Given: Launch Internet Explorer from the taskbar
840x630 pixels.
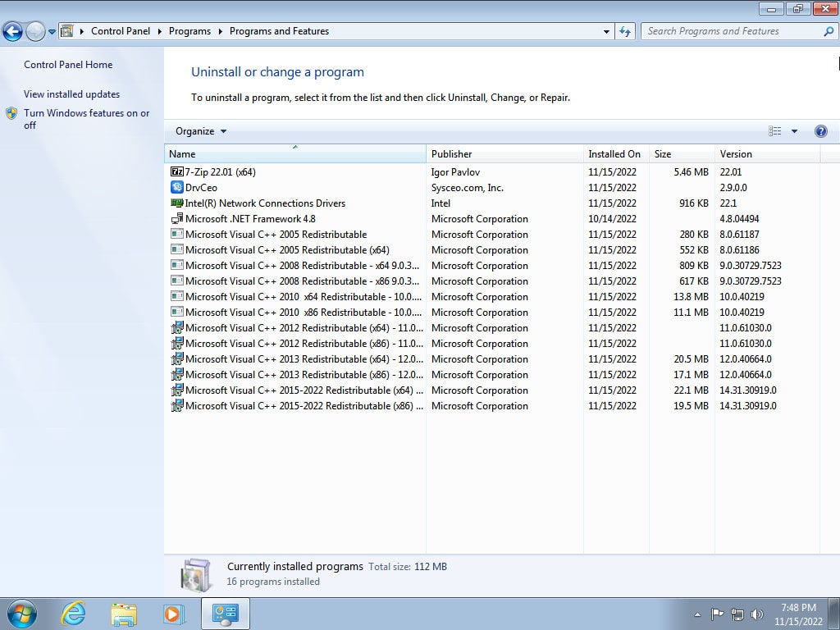Looking at the screenshot, I should click(73, 614).
